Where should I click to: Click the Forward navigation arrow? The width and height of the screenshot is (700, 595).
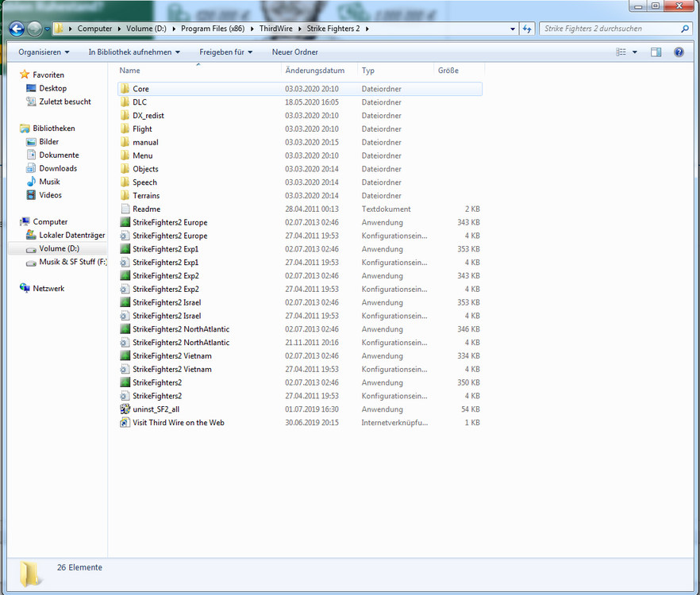(35, 29)
